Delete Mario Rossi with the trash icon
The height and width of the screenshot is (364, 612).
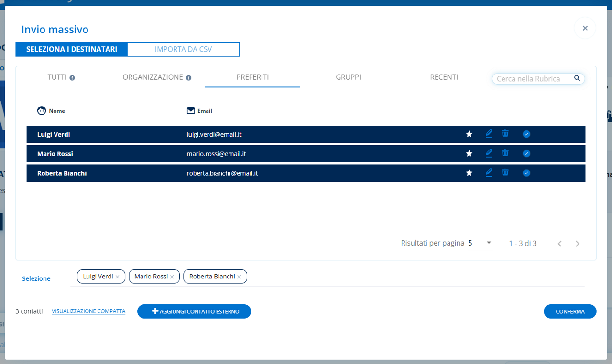(505, 153)
